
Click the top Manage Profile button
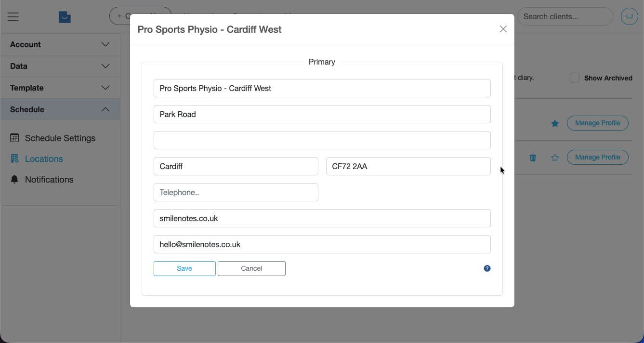(x=597, y=123)
